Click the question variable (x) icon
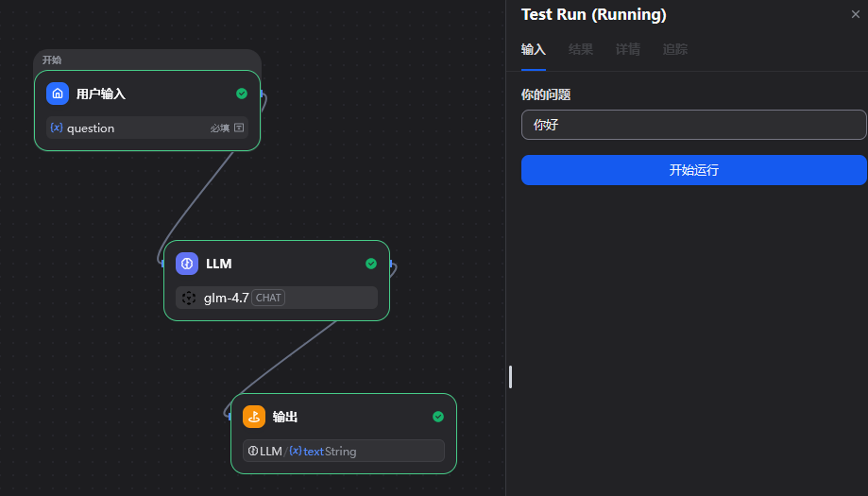 click(x=57, y=128)
